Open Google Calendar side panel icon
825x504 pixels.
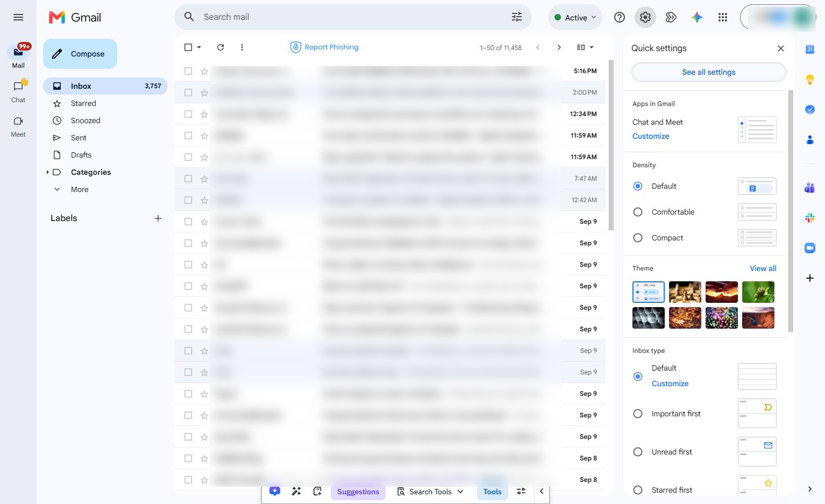[x=810, y=49]
